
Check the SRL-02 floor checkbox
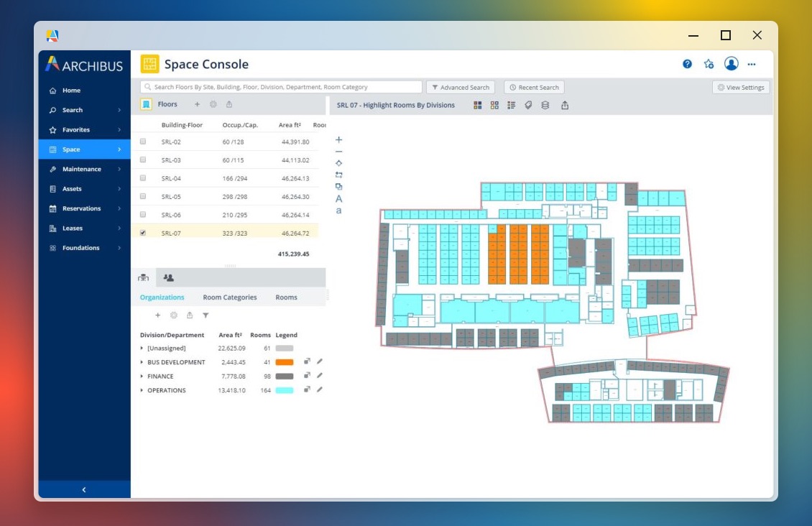pyautogui.click(x=143, y=142)
